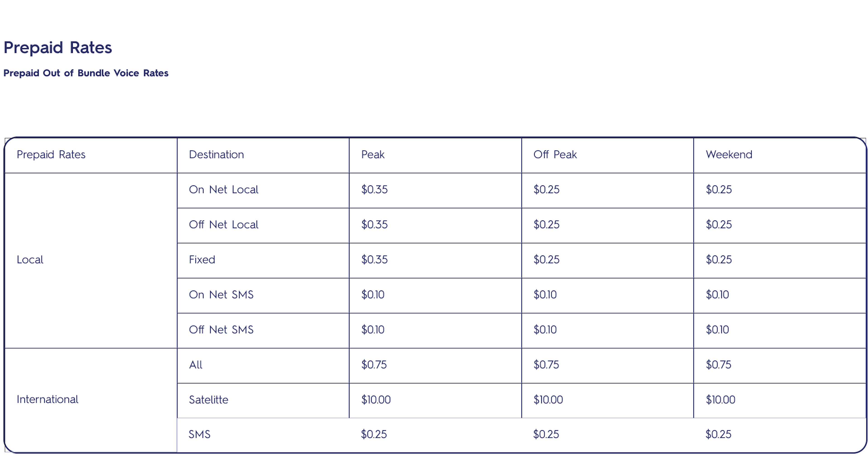
Task: Select the Weekend rate for Off Net SMS
Action: click(717, 330)
